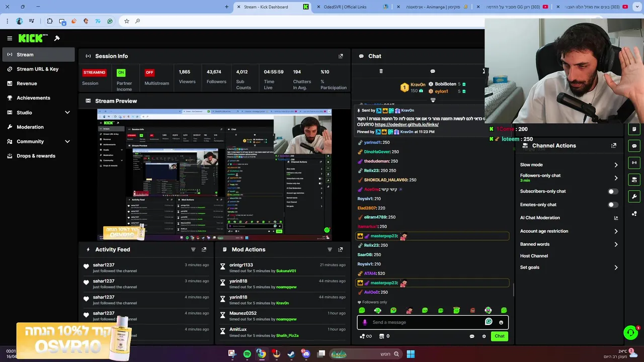Click the gavel moderator icon in the header

pyautogui.click(x=57, y=38)
